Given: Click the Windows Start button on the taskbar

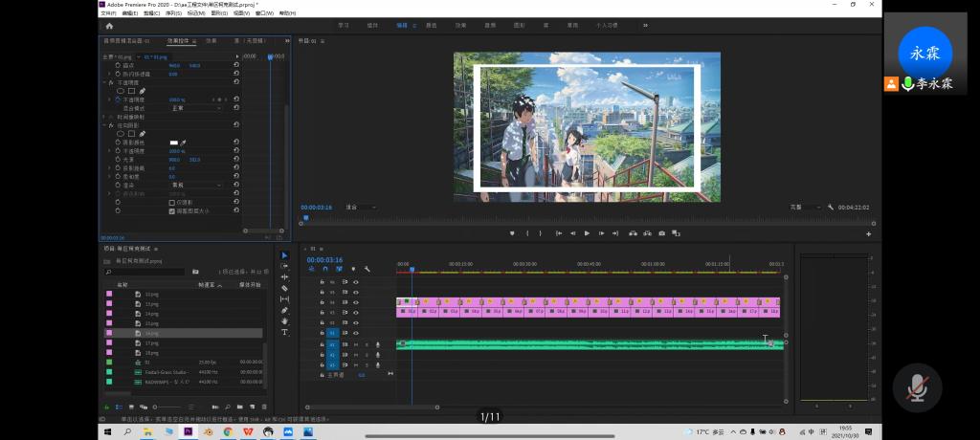Looking at the screenshot, I should [106, 432].
